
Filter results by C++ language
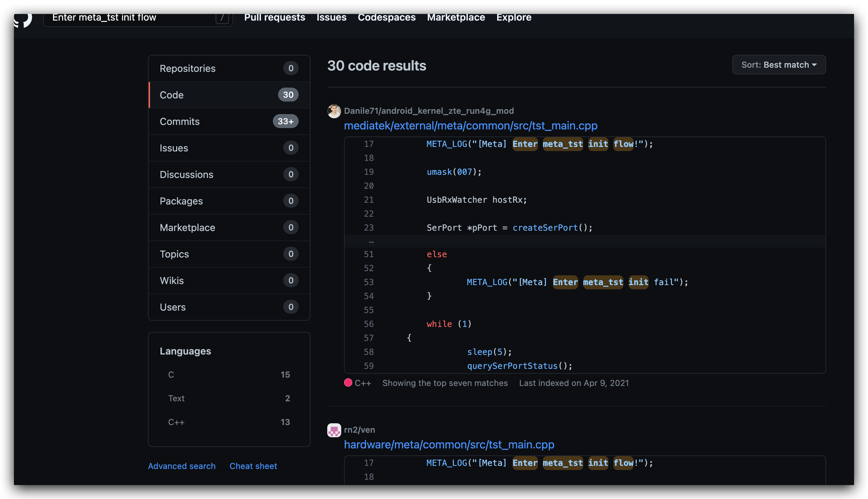tap(229, 422)
